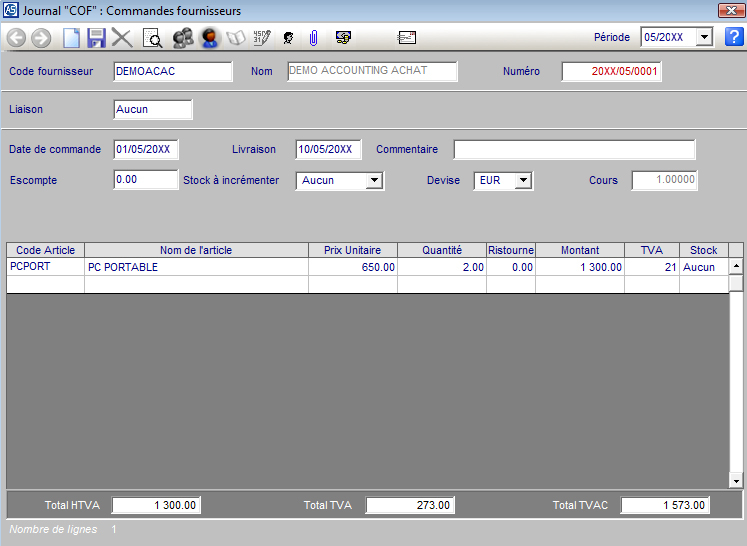Select the Ristourne cell 0.00

pyautogui.click(x=511, y=267)
